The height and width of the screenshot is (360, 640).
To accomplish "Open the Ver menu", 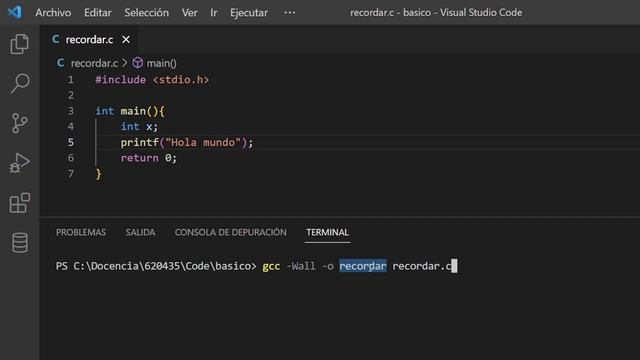I will coord(189,13).
